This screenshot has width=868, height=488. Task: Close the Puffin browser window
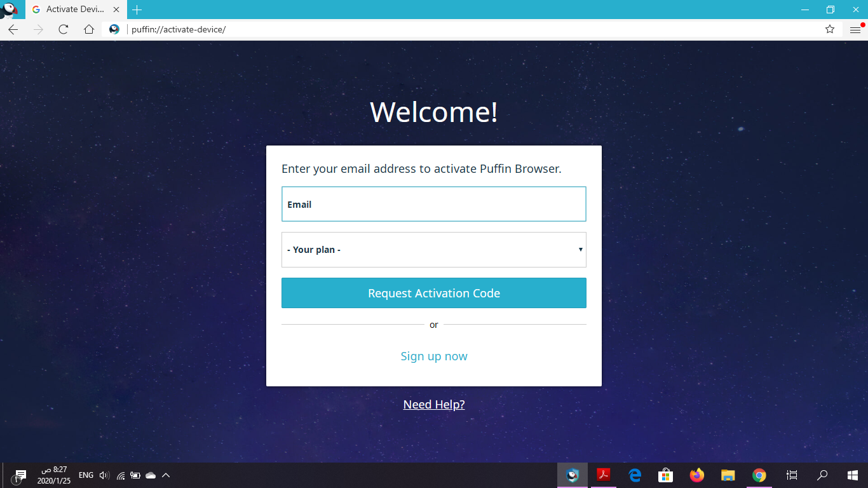856,10
